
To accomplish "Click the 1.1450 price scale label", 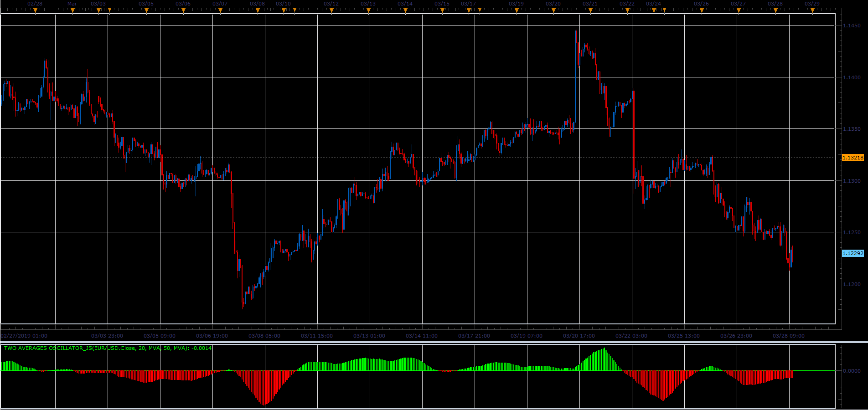I will 852,26.
